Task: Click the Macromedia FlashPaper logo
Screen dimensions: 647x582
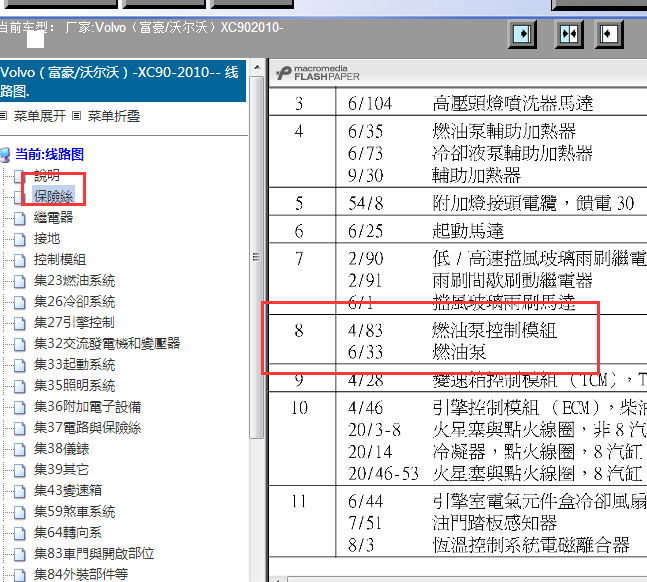Action: tap(318, 73)
